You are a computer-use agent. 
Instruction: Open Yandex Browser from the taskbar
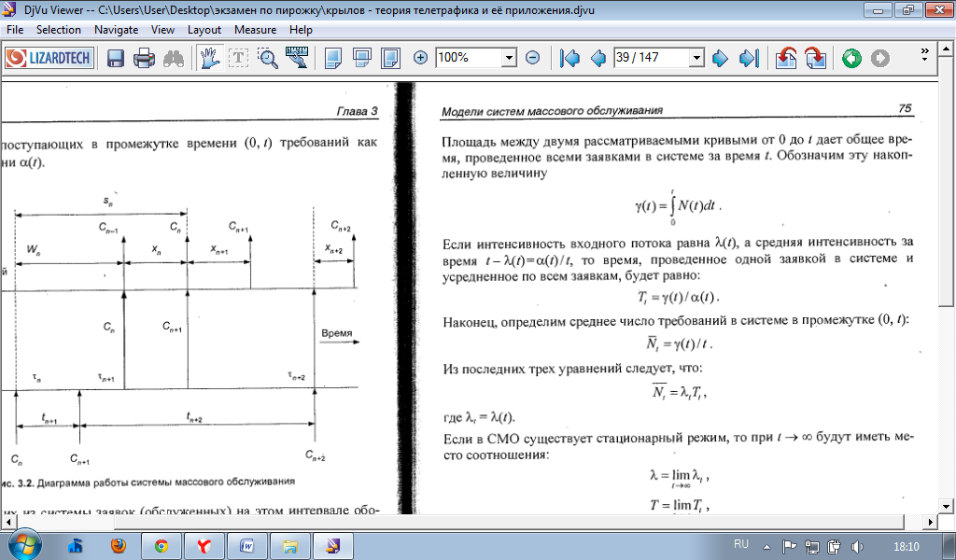[x=204, y=546]
